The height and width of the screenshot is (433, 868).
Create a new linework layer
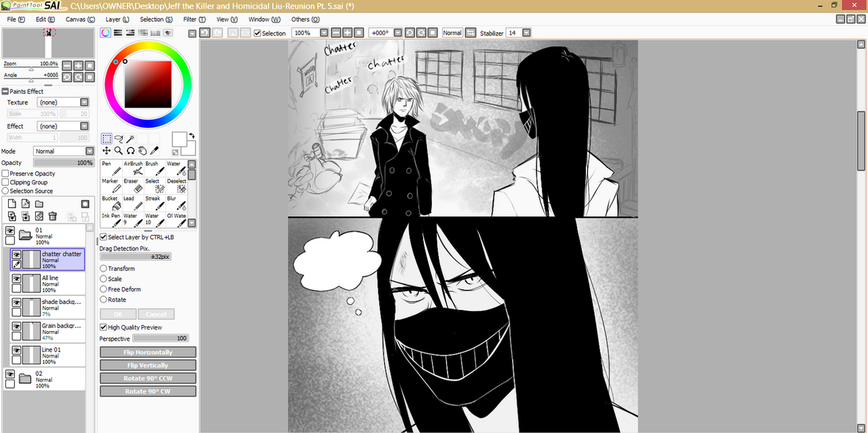tap(25, 204)
